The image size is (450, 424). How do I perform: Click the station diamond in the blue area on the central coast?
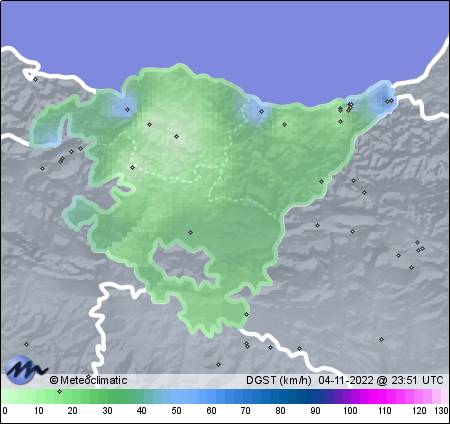(262, 111)
